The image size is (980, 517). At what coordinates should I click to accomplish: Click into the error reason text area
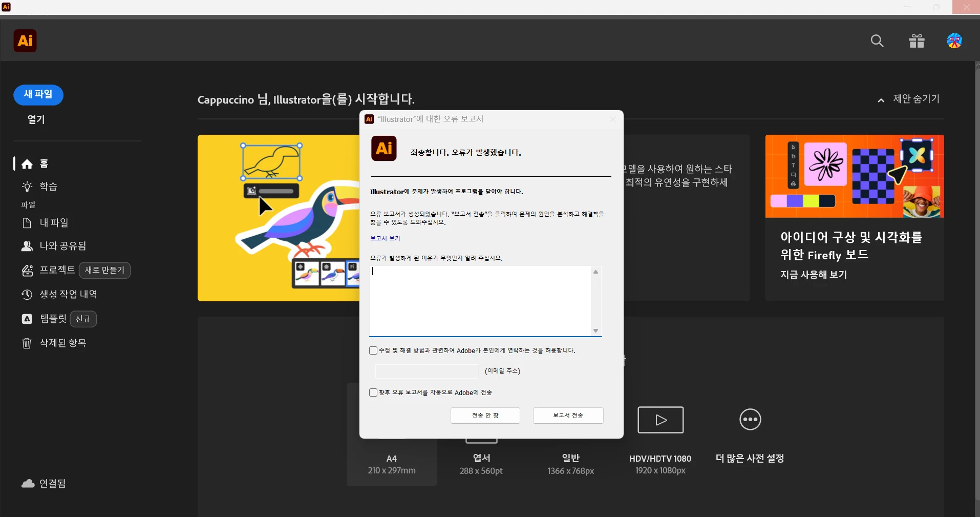coord(480,301)
